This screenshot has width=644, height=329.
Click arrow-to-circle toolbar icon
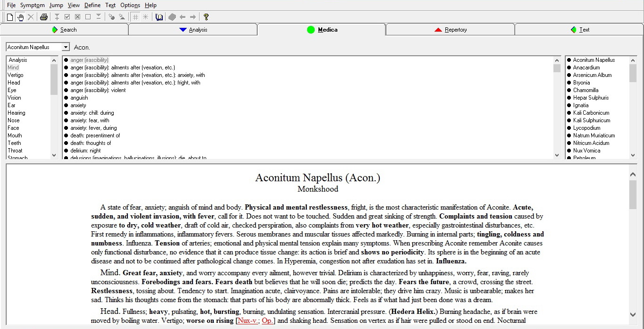(x=111, y=17)
